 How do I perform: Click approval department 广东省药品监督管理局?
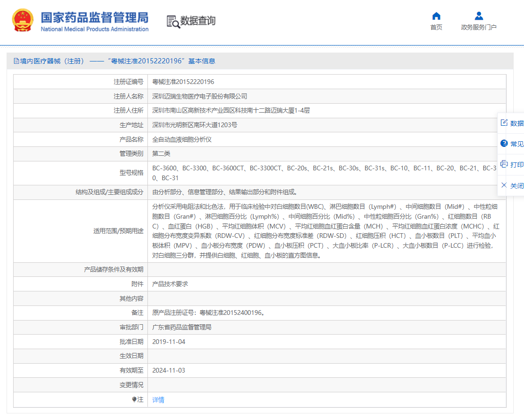(182, 327)
